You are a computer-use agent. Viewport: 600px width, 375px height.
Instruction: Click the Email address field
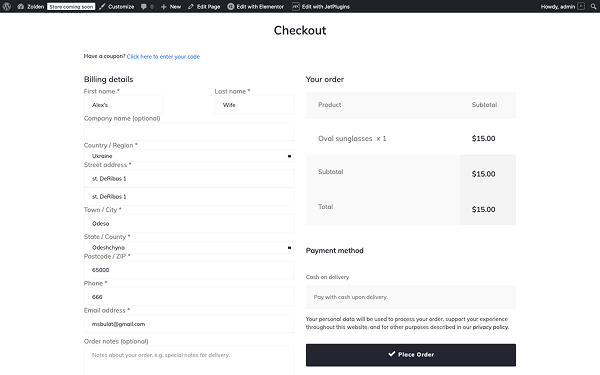(x=189, y=324)
